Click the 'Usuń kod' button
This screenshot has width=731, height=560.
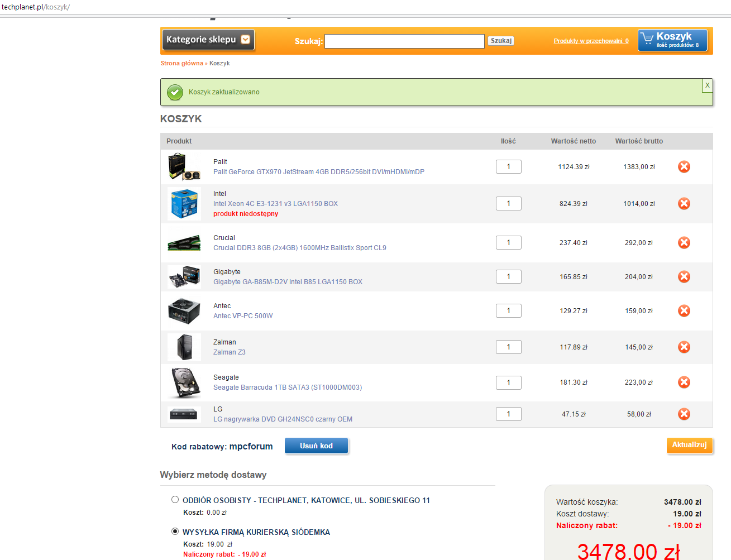coord(317,446)
